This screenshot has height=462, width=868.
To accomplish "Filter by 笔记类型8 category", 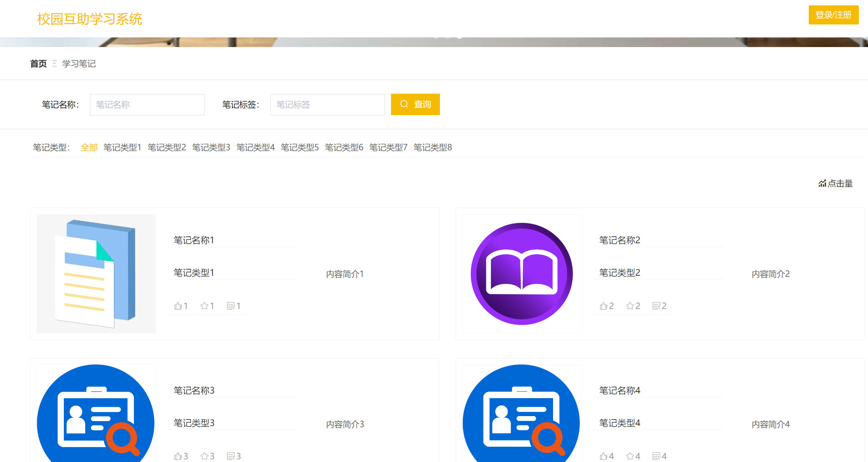I will tap(433, 147).
